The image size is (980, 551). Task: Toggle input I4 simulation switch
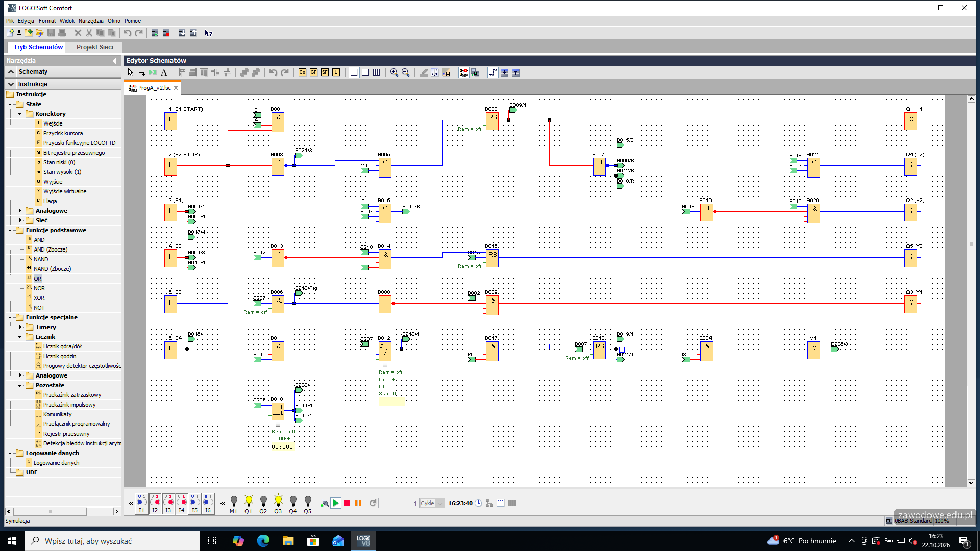click(181, 503)
